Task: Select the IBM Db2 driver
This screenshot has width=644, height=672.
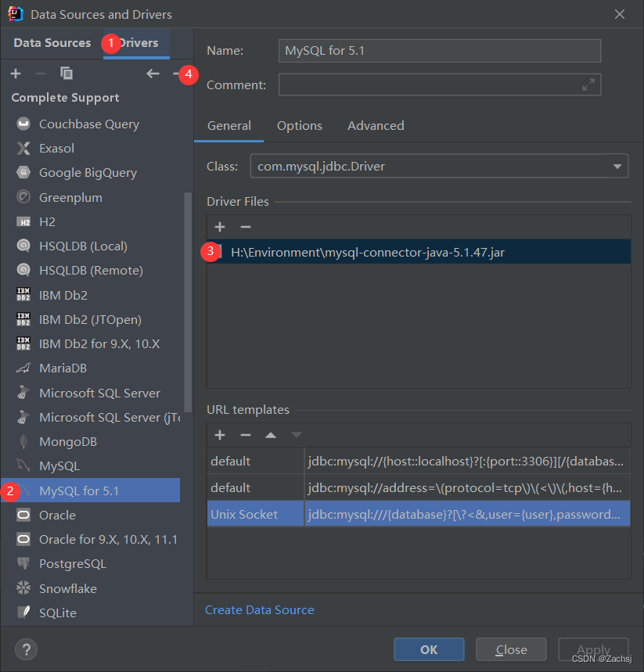Action: point(91,295)
